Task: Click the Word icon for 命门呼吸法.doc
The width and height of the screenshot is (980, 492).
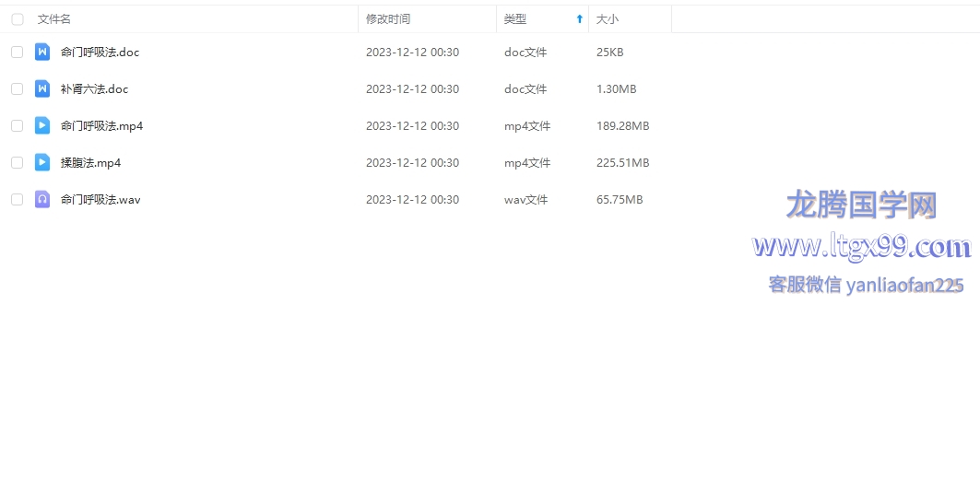Action: (41, 52)
